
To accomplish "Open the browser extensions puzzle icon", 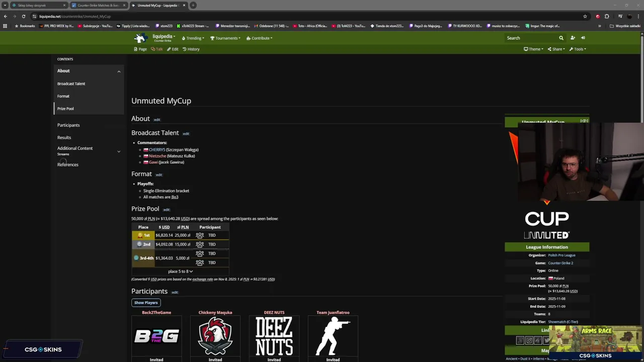I will [607, 16].
